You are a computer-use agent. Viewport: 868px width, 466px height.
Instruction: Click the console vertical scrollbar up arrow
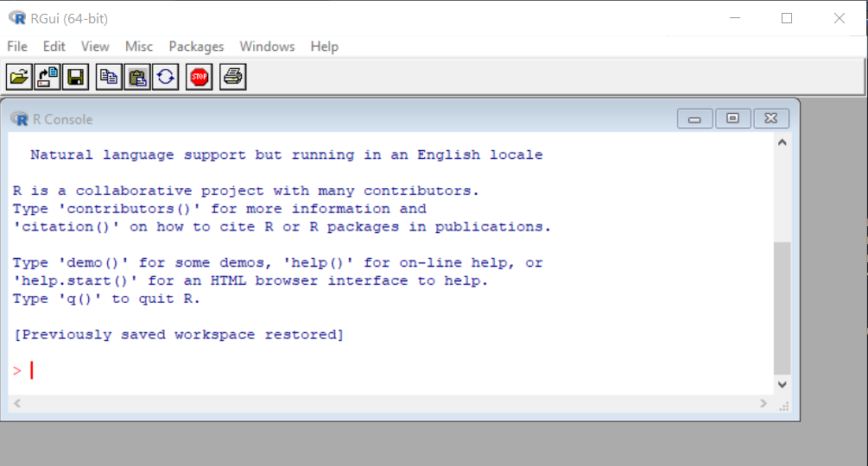(x=782, y=142)
